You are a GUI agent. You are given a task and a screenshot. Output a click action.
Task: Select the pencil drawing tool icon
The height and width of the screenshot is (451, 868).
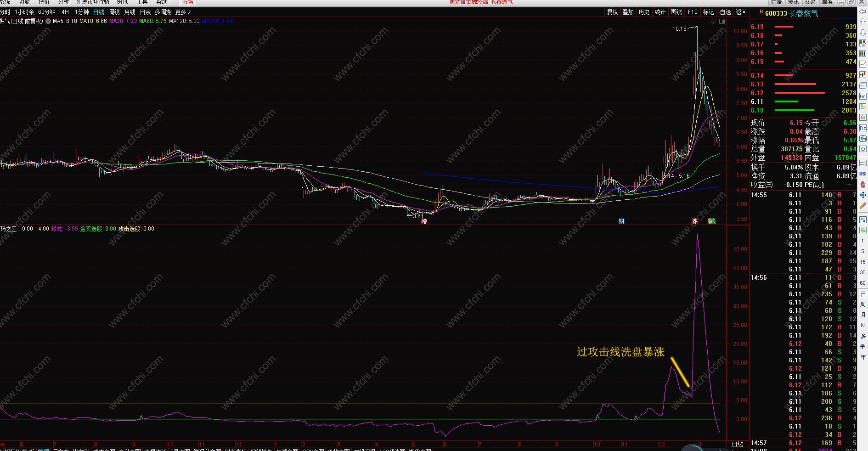[863, 206]
